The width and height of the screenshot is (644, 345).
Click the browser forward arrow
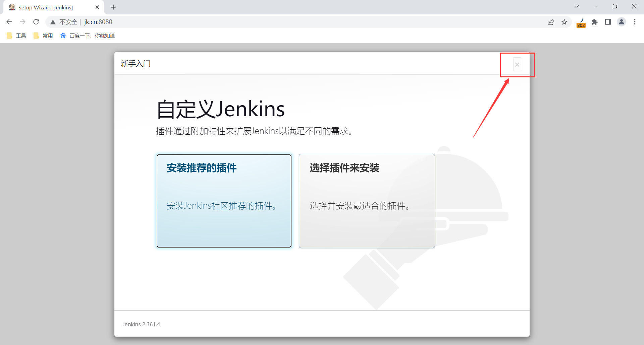tap(23, 22)
